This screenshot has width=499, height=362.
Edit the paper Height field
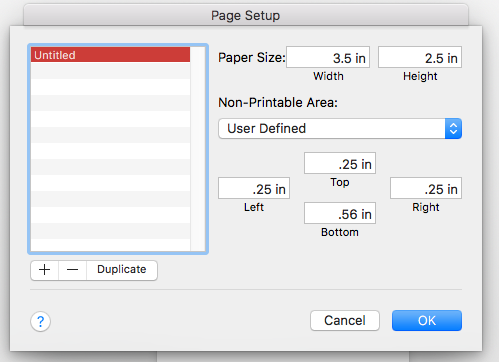coord(420,57)
